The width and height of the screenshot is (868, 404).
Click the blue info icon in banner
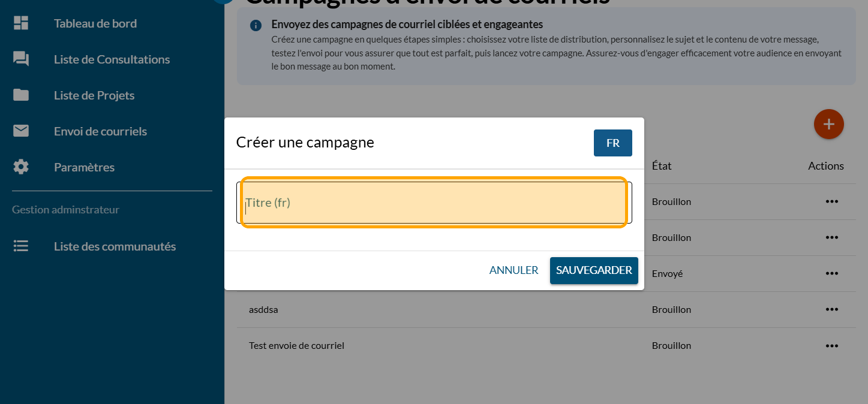pos(256,25)
